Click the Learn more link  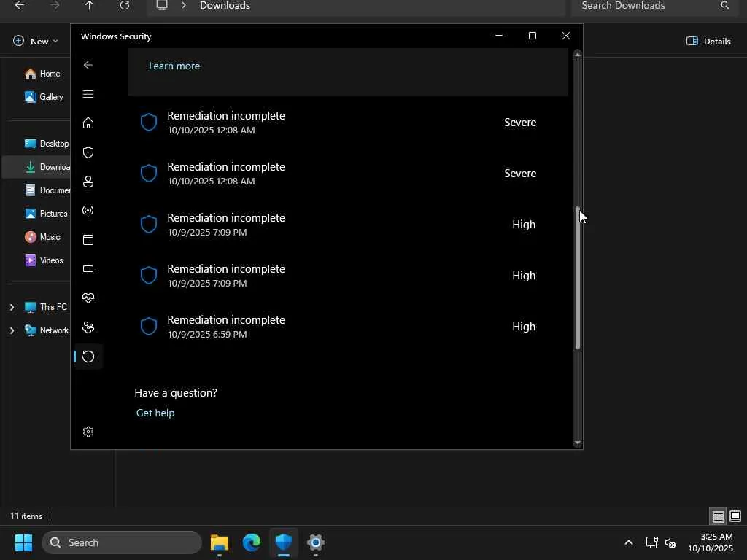[x=174, y=66]
